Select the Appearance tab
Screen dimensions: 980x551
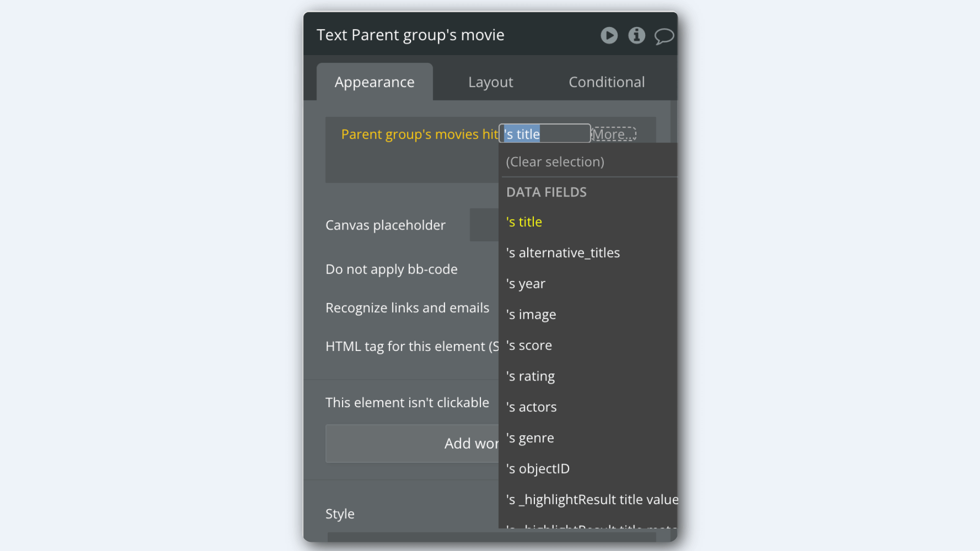(374, 82)
